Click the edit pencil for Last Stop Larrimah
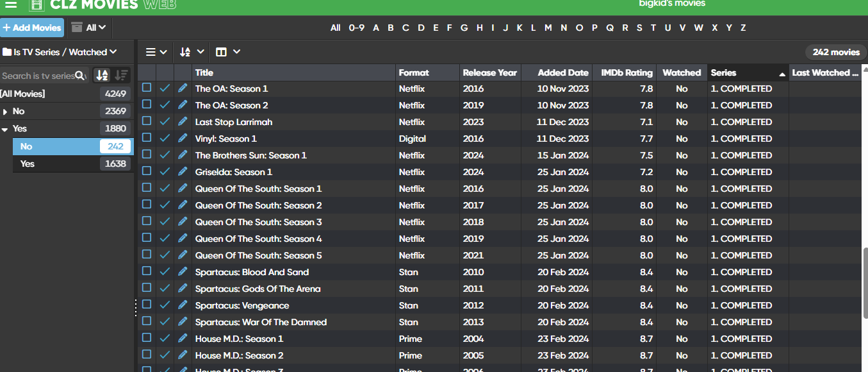The height and width of the screenshot is (372, 868). [183, 122]
